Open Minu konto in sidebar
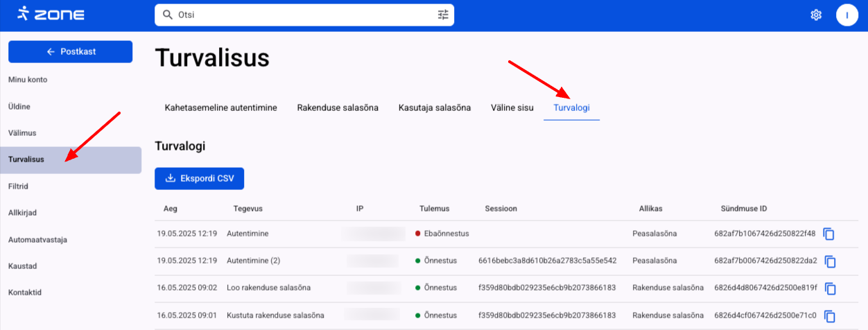Viewport: 868px width, 330px height. click(28, 80)
